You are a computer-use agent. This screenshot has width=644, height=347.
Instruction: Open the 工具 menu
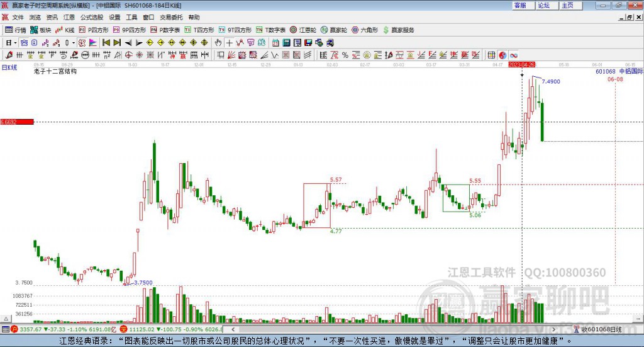click(x=131, y=17)
